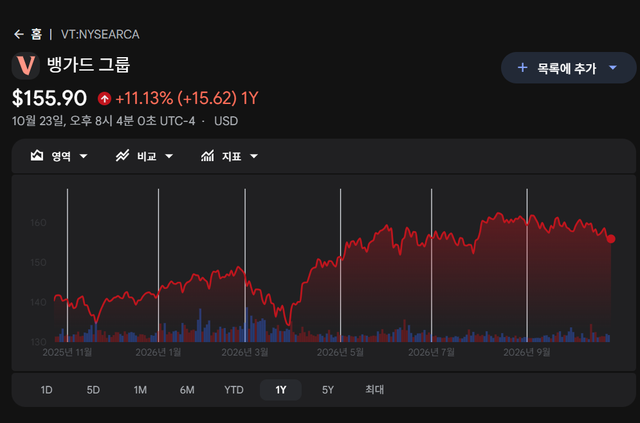Click the 2026년 3월 axis label
Screen dimensions: 640x423
pyautogui.click(x=245, y=352)
